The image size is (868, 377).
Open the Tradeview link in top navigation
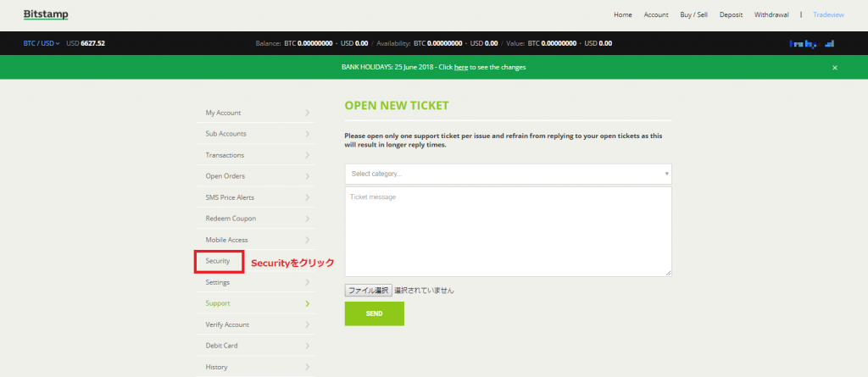827,15
